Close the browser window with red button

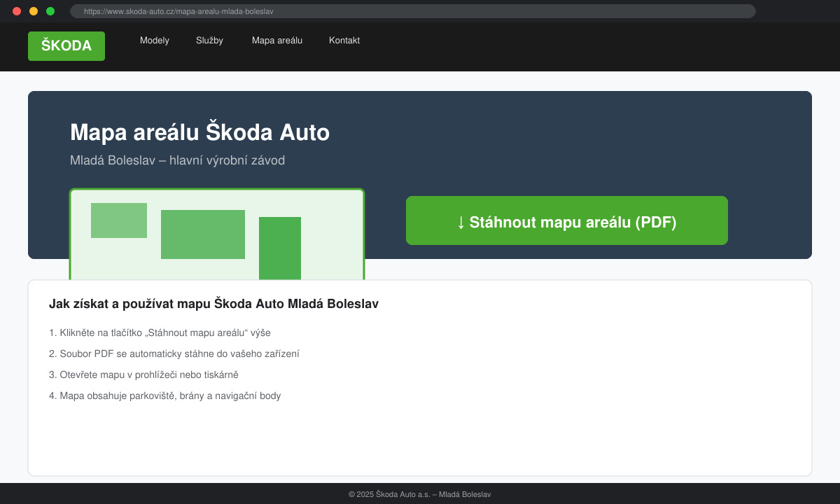pos(17,11)
